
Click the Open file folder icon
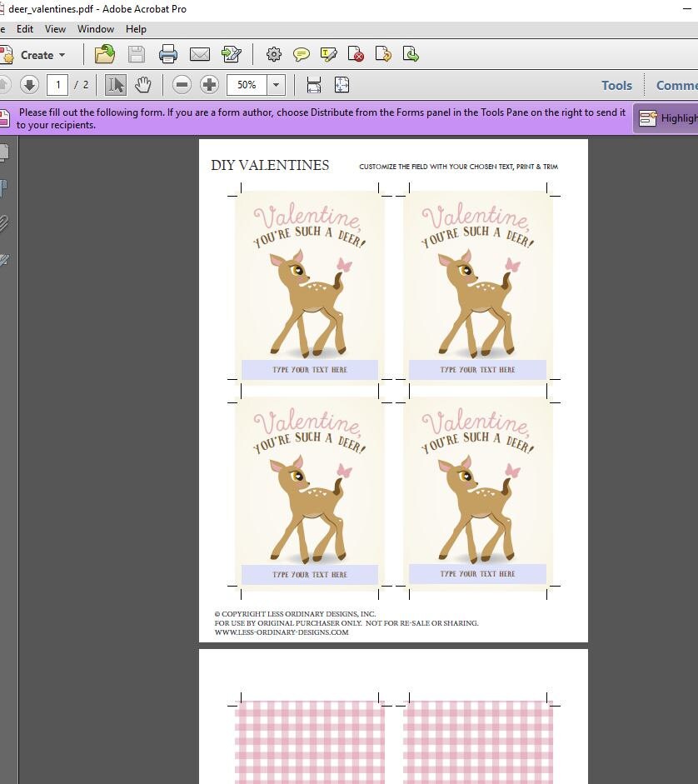tap(105, 54)
